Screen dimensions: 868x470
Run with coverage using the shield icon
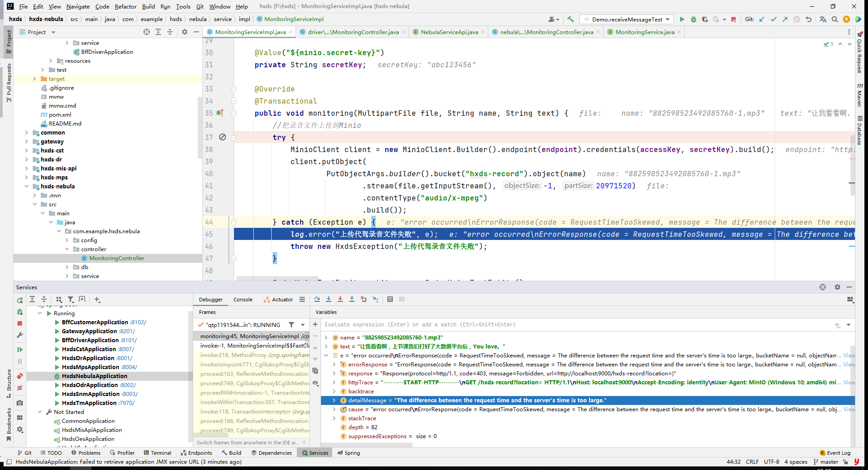[705, 19]
